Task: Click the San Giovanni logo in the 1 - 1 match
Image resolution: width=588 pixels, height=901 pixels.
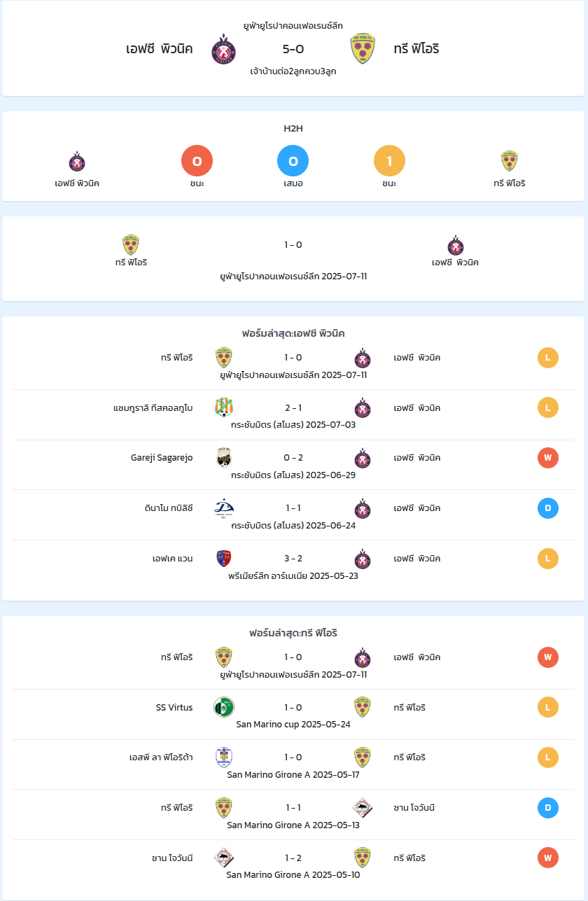Action: click(363, 808)
